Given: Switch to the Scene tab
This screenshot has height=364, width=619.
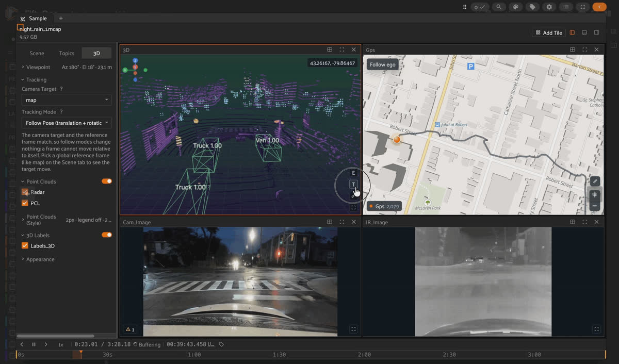Looking at the screenshot, I should click(37, 53).
